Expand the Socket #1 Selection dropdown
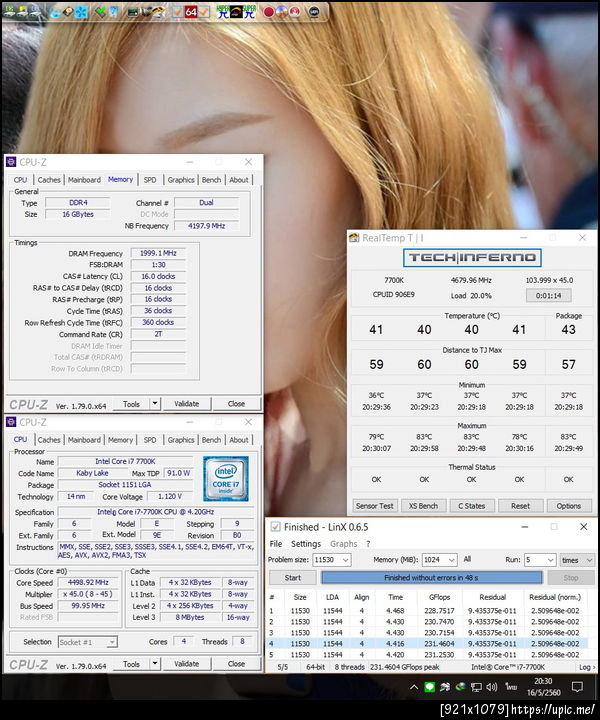 click(x=112, y=642)
